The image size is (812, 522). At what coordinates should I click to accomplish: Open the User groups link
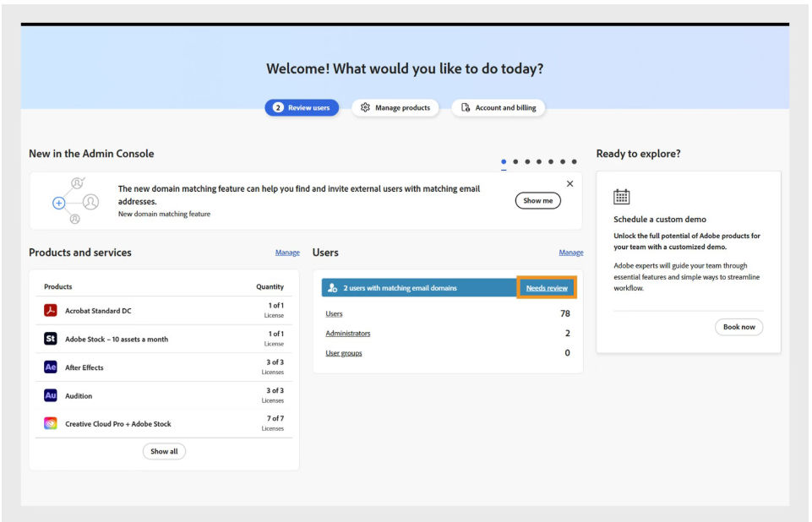coord(344,353)
